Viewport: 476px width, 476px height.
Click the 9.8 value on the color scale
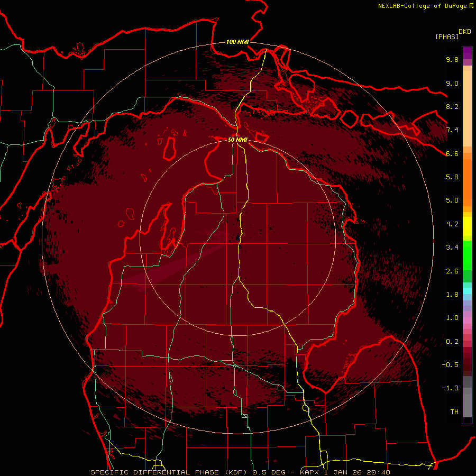point(452,59)
